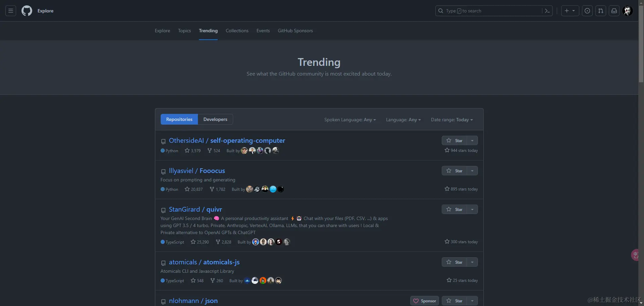This screenshot has width=644, height=306.
Task: Go to the Explore tab
Action: pyautogui.click(x=162, y=31)
